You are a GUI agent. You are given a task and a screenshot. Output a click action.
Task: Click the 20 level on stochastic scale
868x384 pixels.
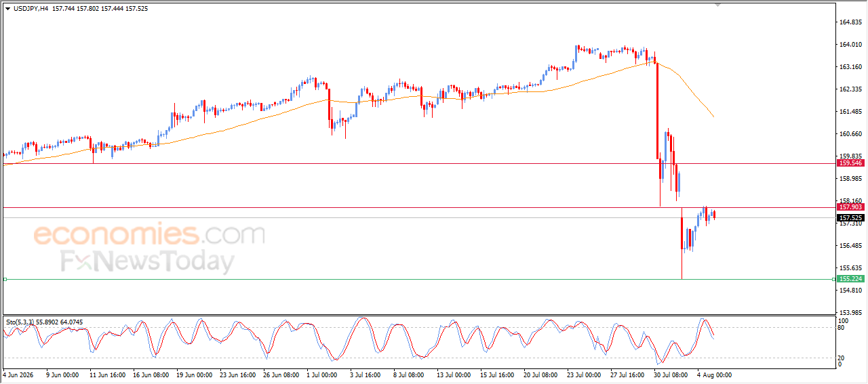[842, 357]
